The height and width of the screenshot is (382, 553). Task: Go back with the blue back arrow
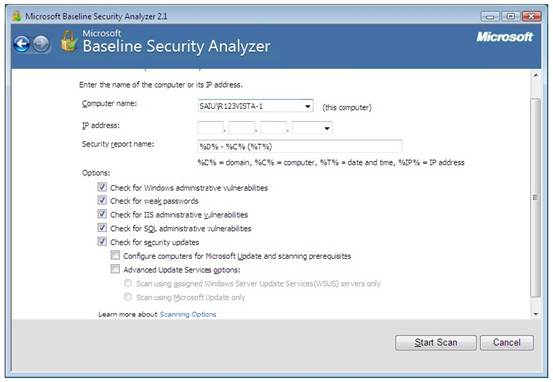pyautogui.click(x=22, y=44)
